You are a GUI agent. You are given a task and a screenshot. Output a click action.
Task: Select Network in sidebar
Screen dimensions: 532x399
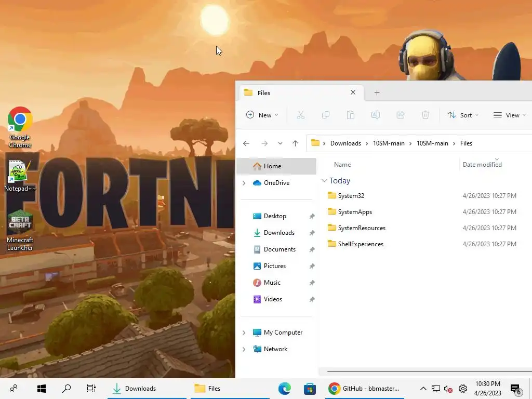point(275,349)
